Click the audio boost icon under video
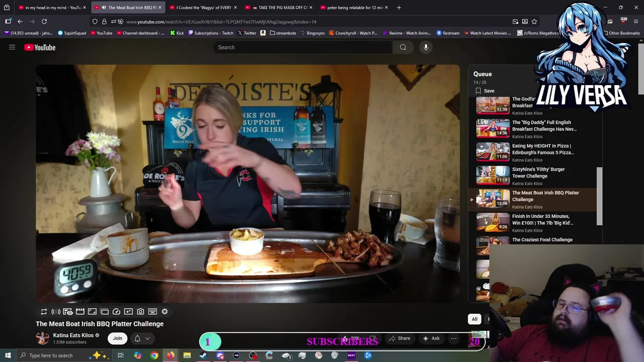Viewport: 644px width, 362px height. click(56, 312)
